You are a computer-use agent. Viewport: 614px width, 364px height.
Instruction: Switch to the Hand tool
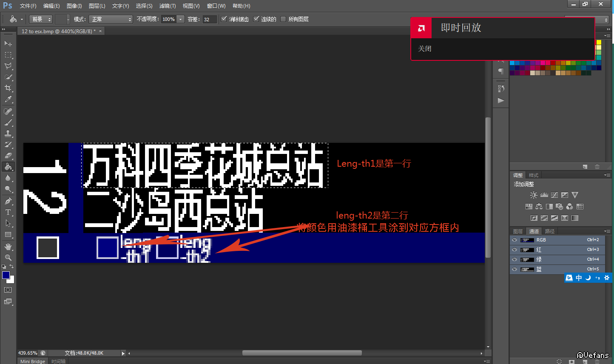click(8, 247)
